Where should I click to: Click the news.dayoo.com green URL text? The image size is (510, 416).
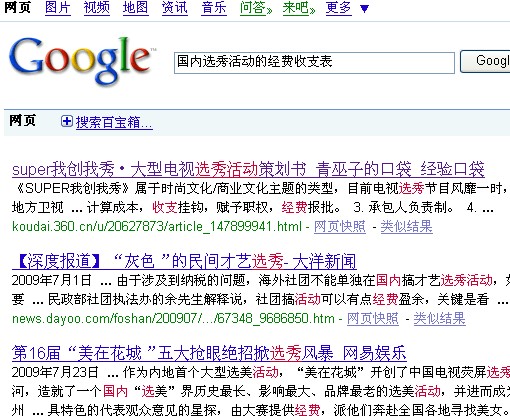pyautogui.click(x=173, y=319)
